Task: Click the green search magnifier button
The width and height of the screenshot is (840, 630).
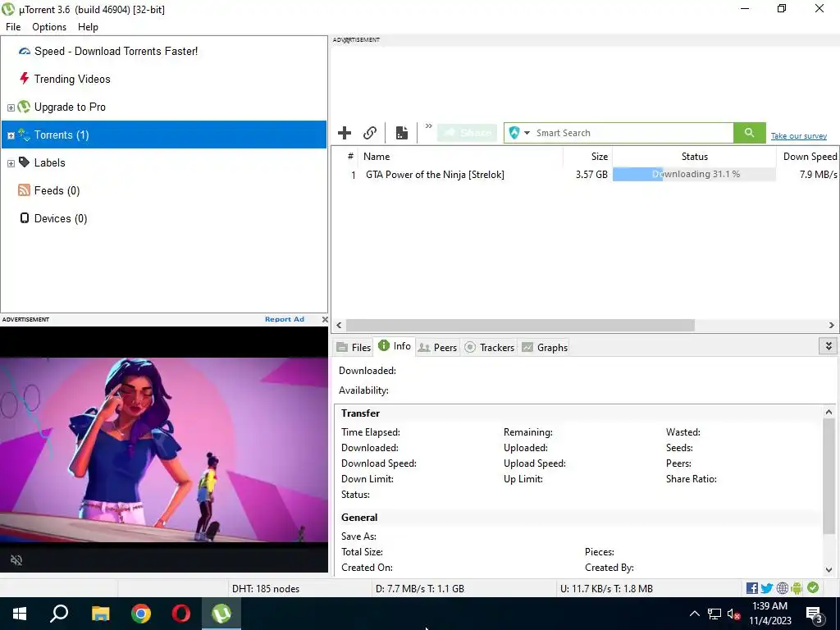Action: [x=750, y=133]
